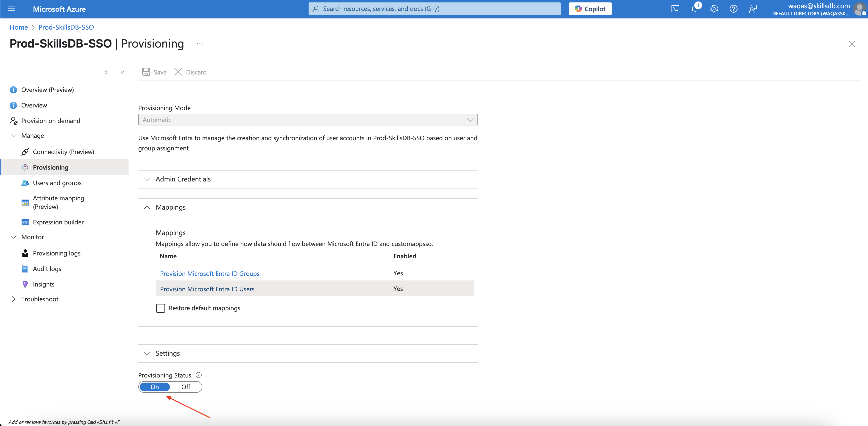The image size is (868, 426).
Task: Click the sidebar expand/collapse all arrows
Action: point(106,72)
